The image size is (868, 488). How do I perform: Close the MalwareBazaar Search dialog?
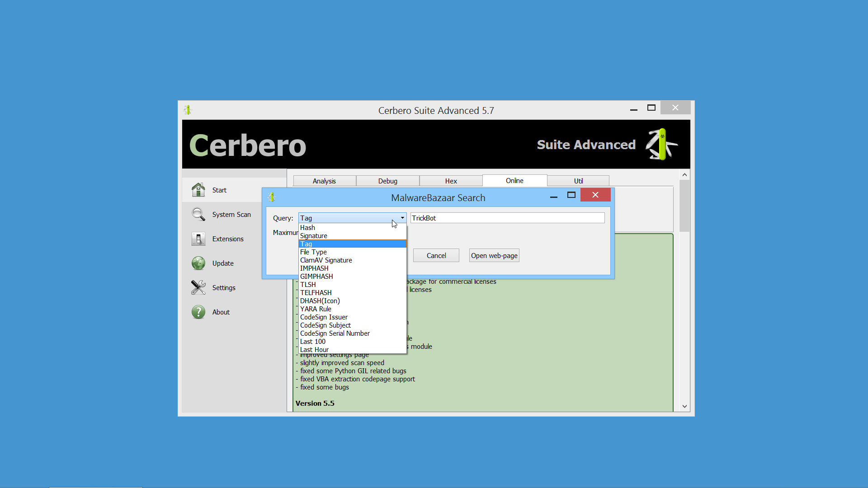click(x=595, y=195)
